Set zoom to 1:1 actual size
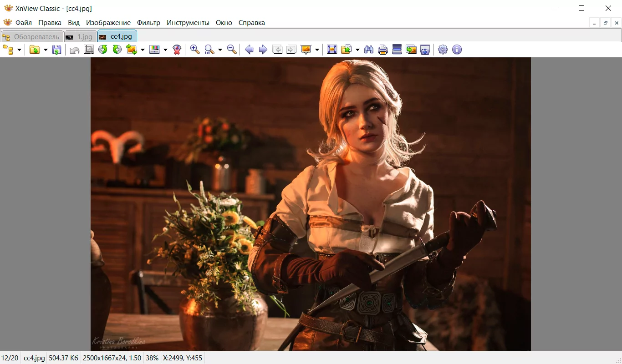The width and height of the screenshot is (622, 364). coord(209,50)
